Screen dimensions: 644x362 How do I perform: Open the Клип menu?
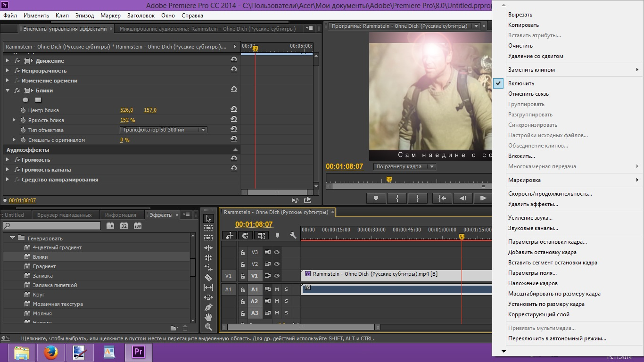(62, 16)
